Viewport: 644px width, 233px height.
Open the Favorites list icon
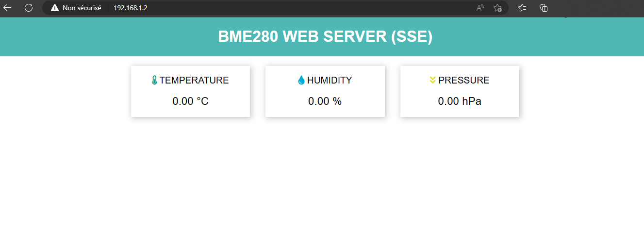(x=522, y=8)
